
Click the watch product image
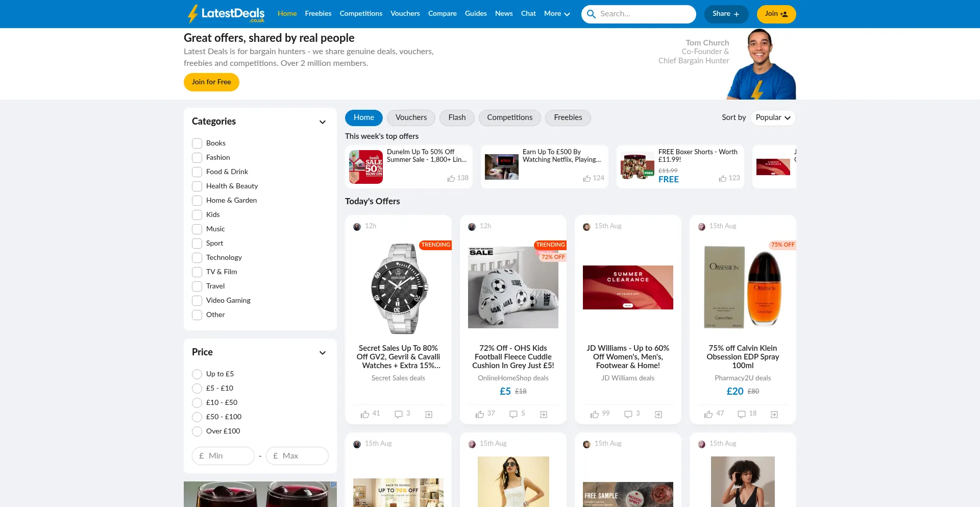398,288
